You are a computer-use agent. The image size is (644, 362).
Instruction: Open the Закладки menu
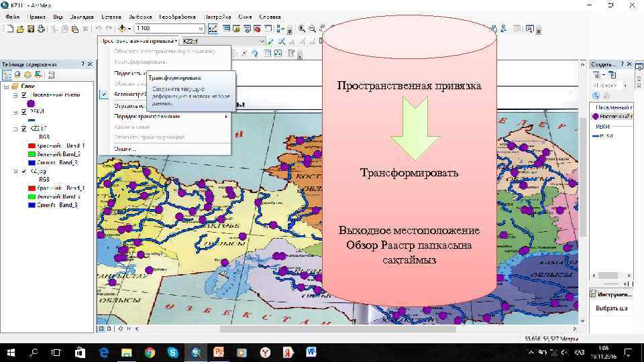82,17
